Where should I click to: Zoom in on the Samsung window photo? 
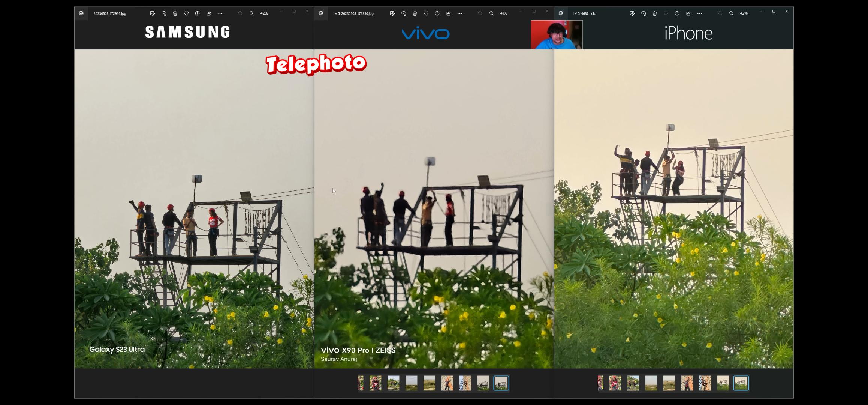[251, 13]
